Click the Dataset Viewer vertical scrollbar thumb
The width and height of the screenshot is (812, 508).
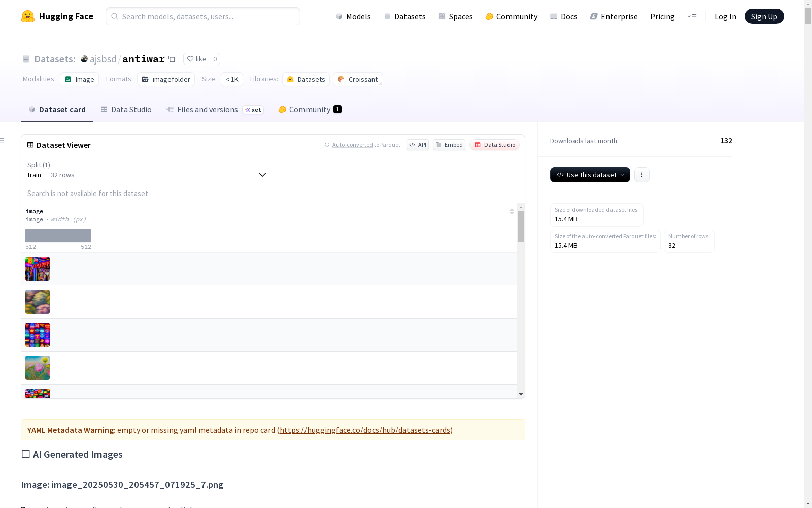(521, 227)
